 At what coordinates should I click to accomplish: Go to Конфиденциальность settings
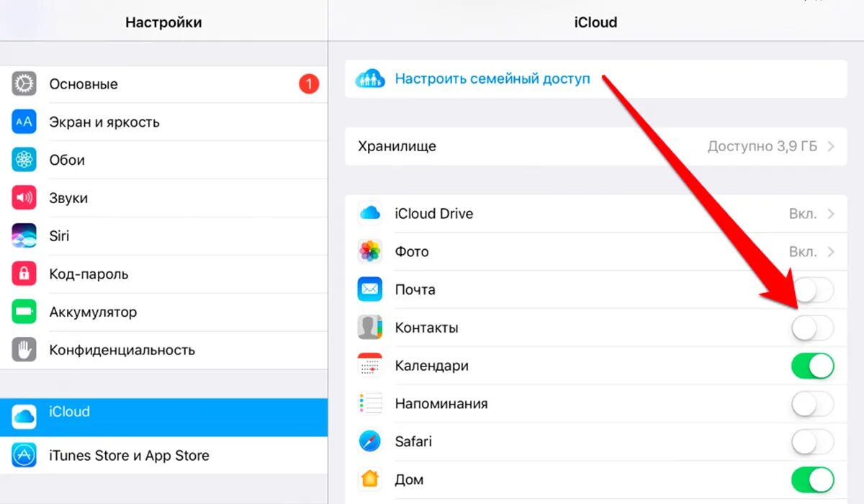pyautogui.click(x=164, y=351)
